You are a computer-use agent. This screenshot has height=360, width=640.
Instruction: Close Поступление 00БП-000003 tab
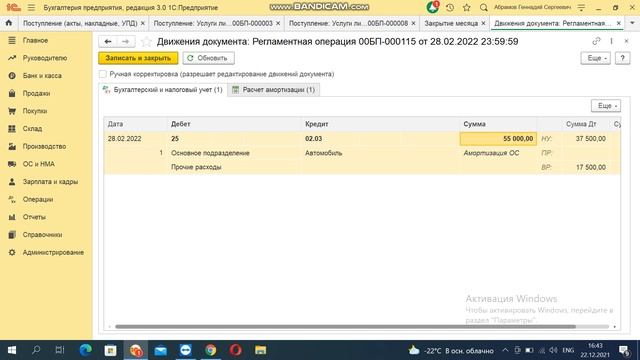click(x=278, y=23)
